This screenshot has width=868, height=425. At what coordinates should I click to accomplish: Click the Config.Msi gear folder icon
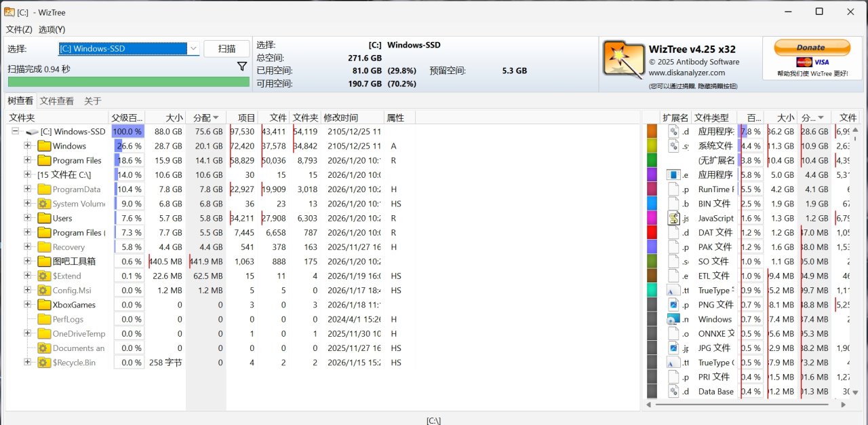point(44,290)
